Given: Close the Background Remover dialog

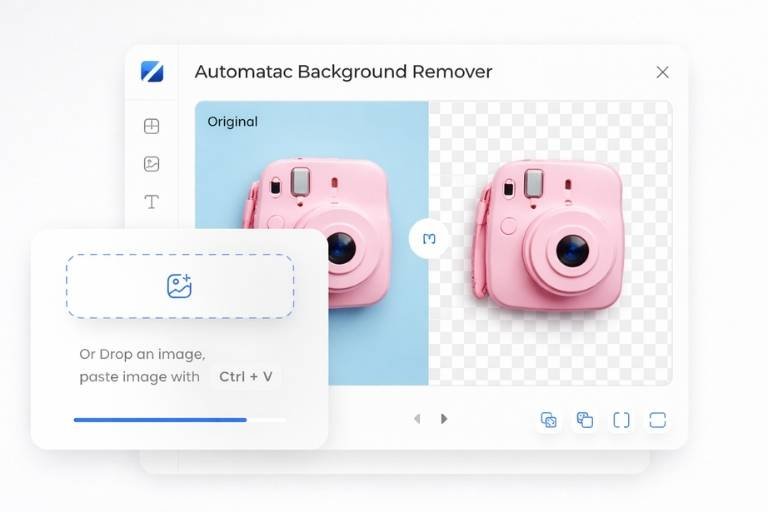Looking at the screenshot, I should click(662, 72).
